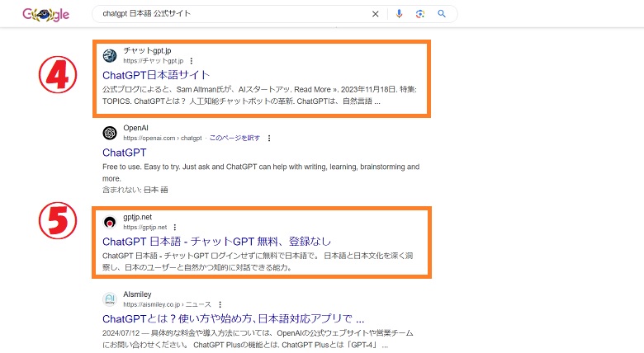The height and width of the screenshot is (353, 644).
Task: Open ChatGPT 日本語 - チャットGPT 無料、登録なし link
Action: click(216, 242)
